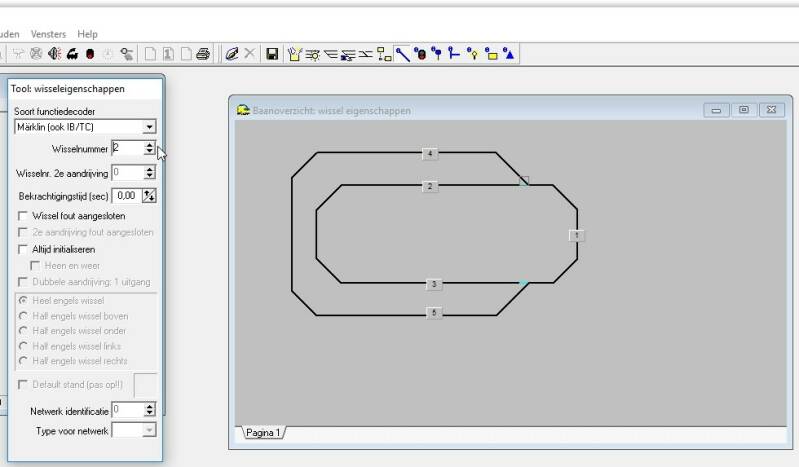Click the printer icon in the toolbar
The height and width of the screenshot is (467, 799).
(203, 54)
